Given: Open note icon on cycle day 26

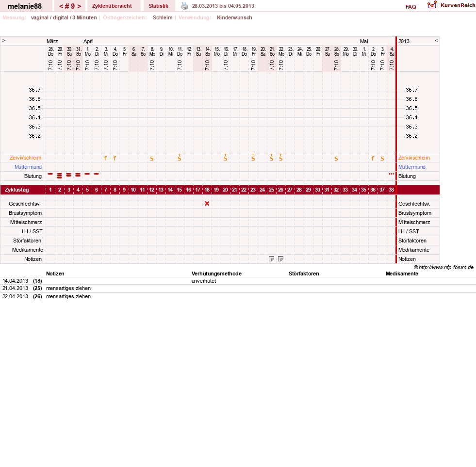Looking at the screenshot, I should tap(281, 259).
